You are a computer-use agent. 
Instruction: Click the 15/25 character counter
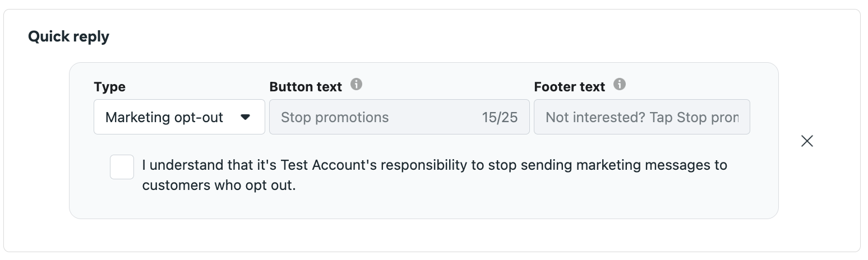[499, 117]
